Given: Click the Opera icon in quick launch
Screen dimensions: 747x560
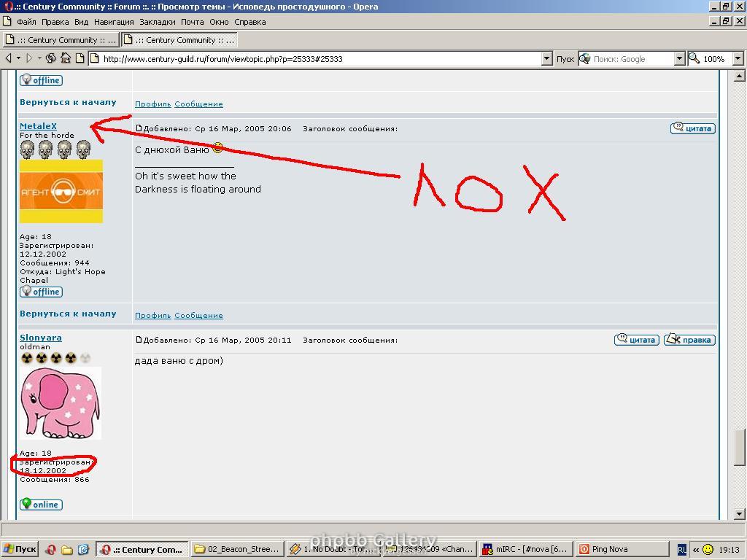Looking at the screenshot, I should (x=51, y=550).
